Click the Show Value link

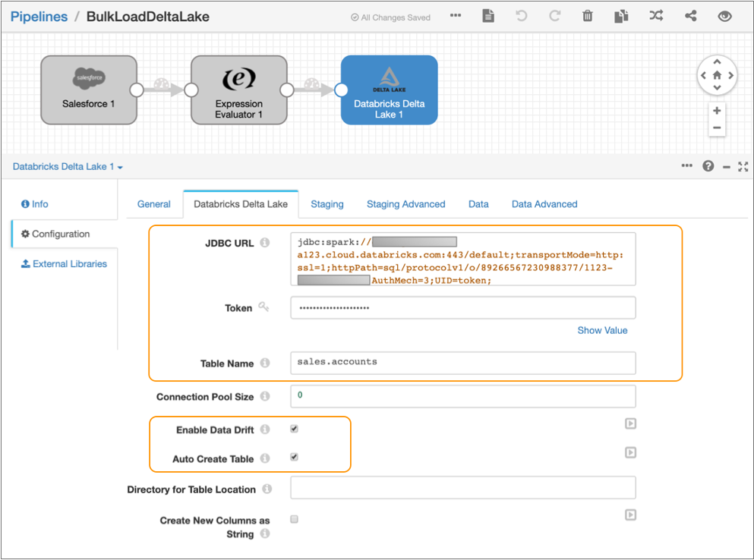click(602, 330)
